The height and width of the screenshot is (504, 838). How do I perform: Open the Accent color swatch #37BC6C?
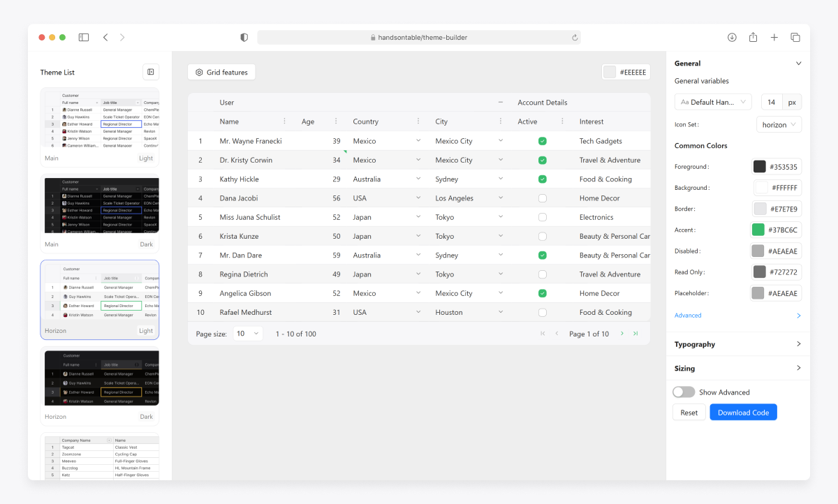point(758,230)
